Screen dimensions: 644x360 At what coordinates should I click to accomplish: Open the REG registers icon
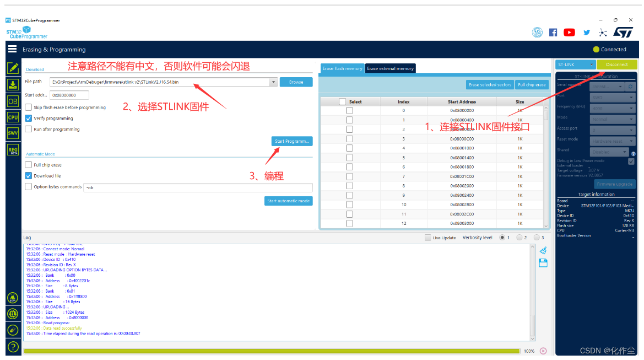(x=13, y=149)
